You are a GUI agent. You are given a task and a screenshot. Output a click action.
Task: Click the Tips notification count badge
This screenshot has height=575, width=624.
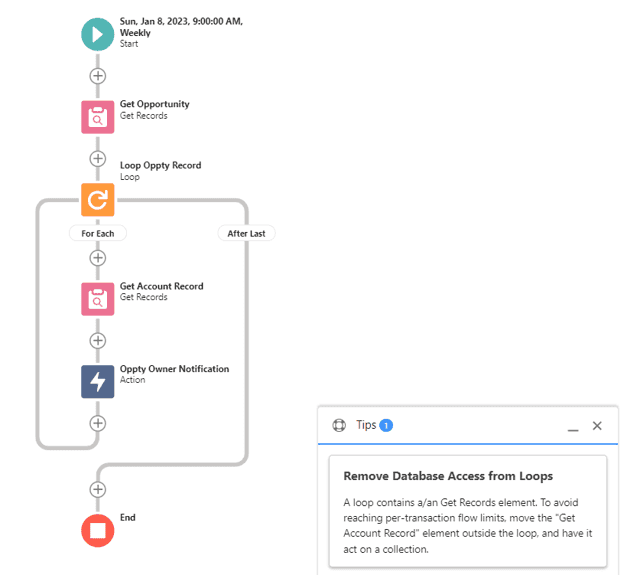click(386, 425)
